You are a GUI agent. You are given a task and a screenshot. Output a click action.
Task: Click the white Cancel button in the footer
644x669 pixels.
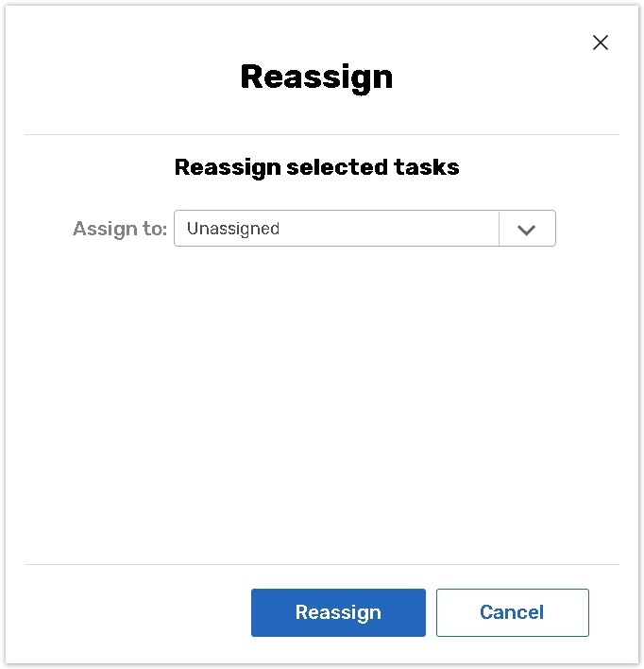[512, 612]
